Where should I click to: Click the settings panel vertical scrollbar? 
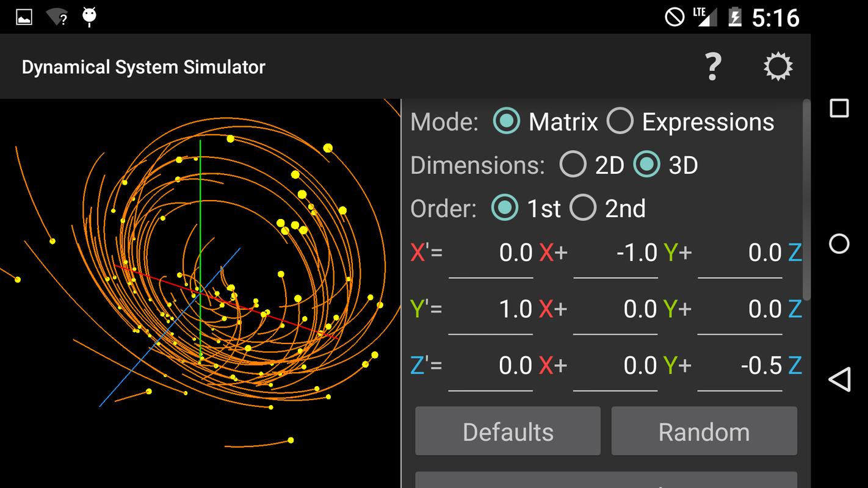pos(806,199)
